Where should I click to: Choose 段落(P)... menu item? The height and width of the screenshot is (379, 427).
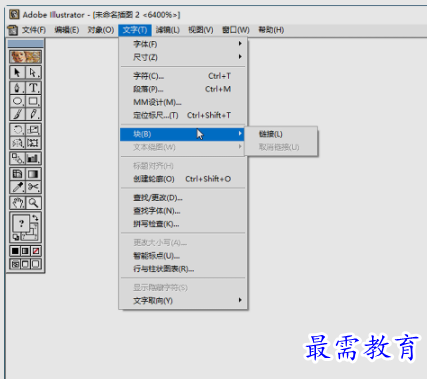(x=183, y=89)
